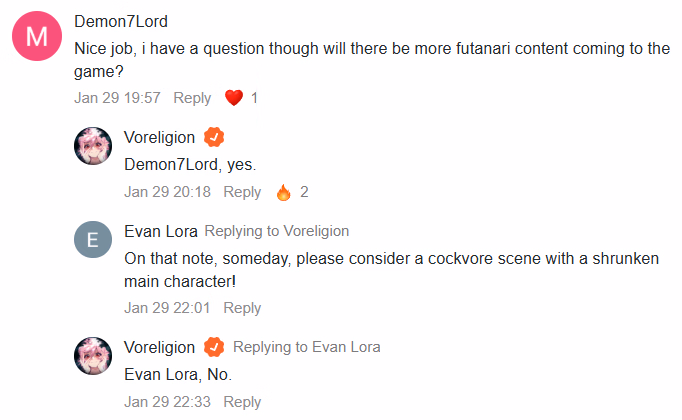
Task: Click the Jan 29 22:01 timestamp
Action: (x=167, y=308)
